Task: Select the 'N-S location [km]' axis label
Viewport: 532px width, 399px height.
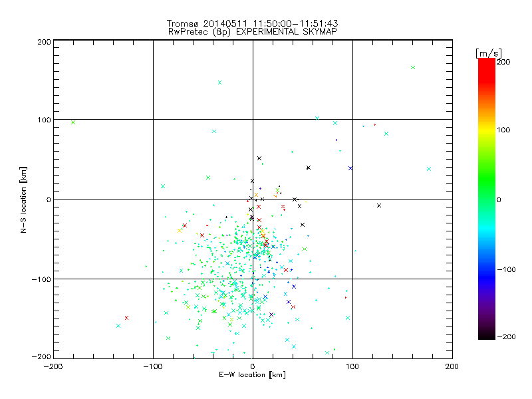Action: (x=23, y=199)
